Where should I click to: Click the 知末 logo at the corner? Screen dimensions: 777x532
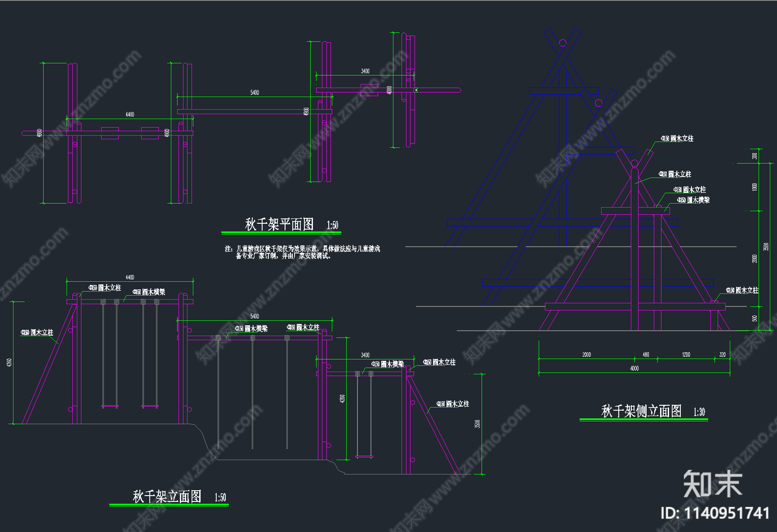712,483
